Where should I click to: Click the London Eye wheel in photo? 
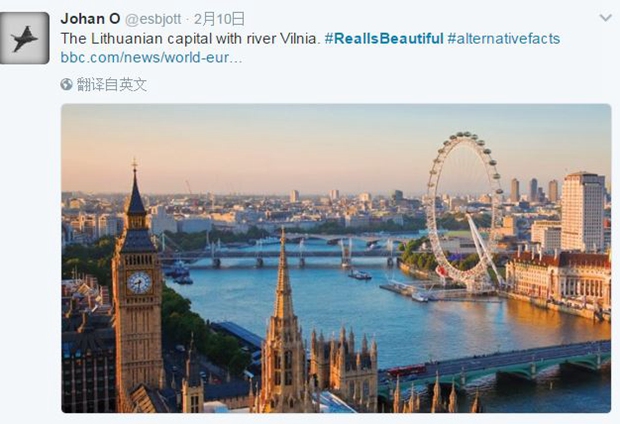(x=465, y=212)
